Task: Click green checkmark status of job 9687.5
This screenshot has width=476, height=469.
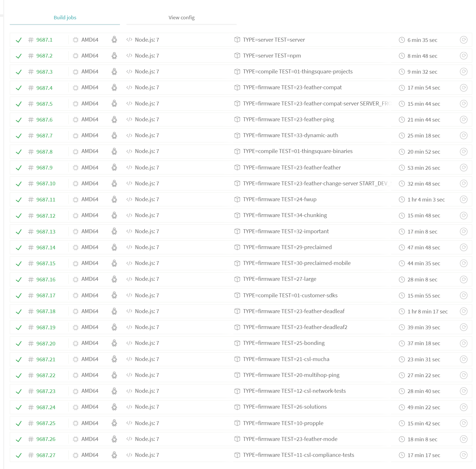Action: click(19, 104)
